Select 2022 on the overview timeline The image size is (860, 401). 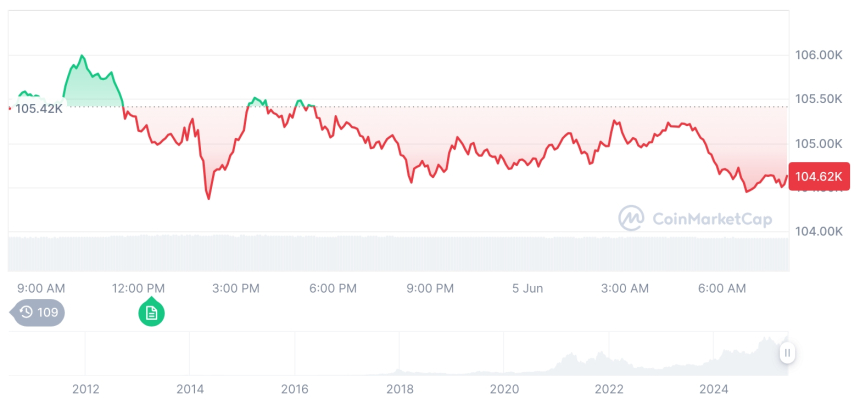point(609,389)
